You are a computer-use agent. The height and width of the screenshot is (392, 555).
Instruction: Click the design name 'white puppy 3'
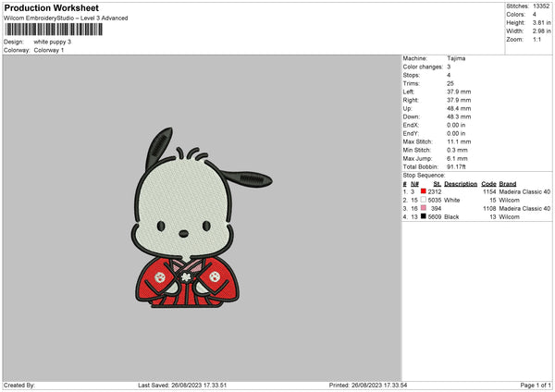pos(53,42)
